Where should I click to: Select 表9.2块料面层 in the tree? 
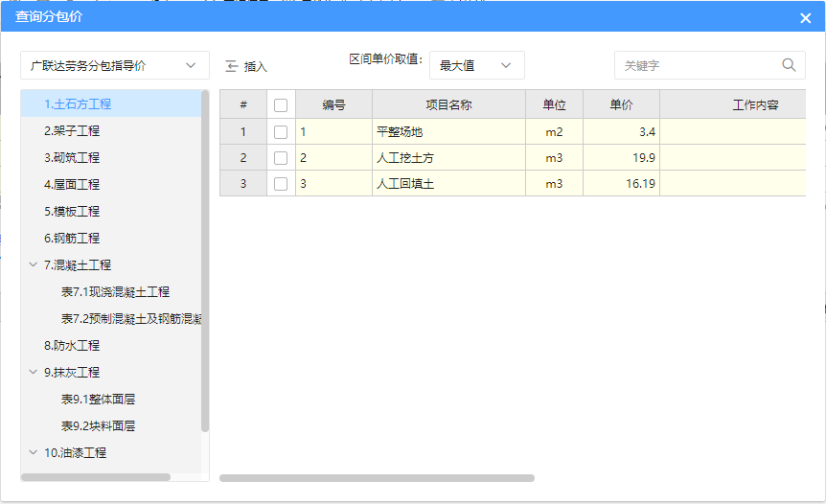click(98, 425)
